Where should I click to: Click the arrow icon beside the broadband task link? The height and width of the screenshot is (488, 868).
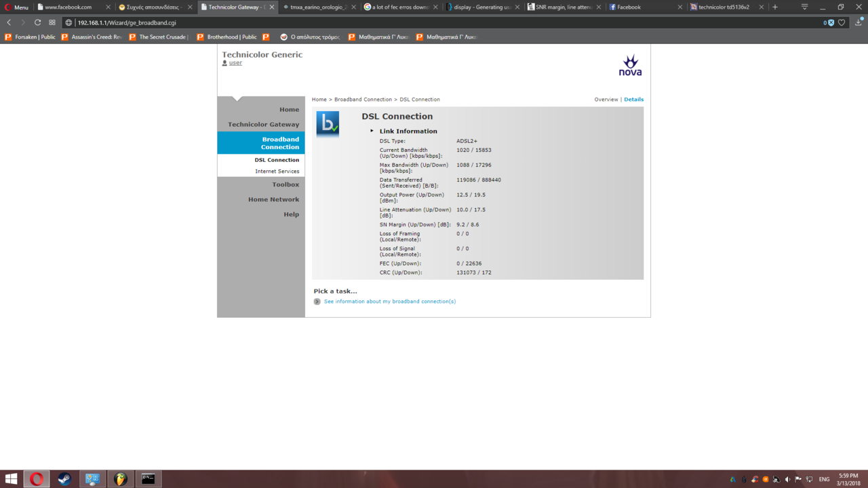tap(317, 302)
